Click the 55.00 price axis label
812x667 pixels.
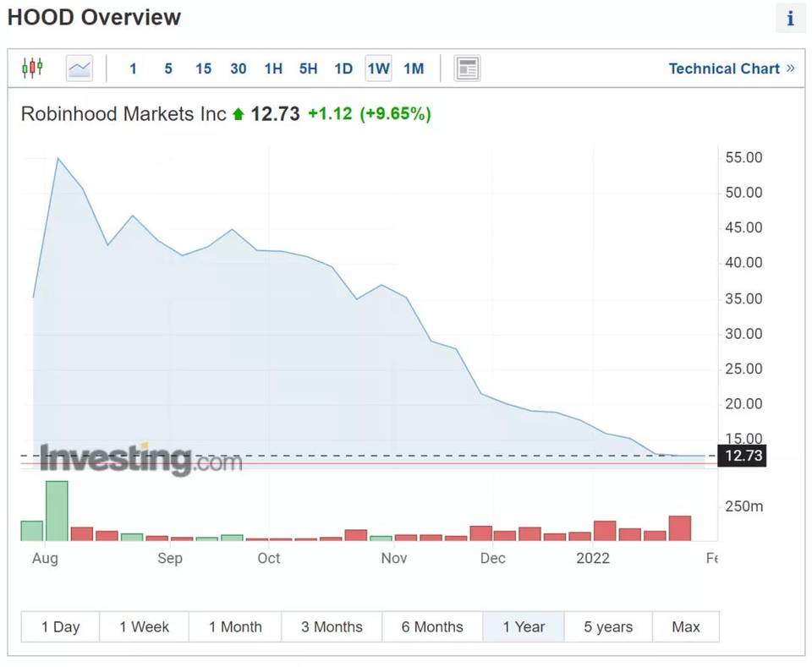click(x=743, y=157)
